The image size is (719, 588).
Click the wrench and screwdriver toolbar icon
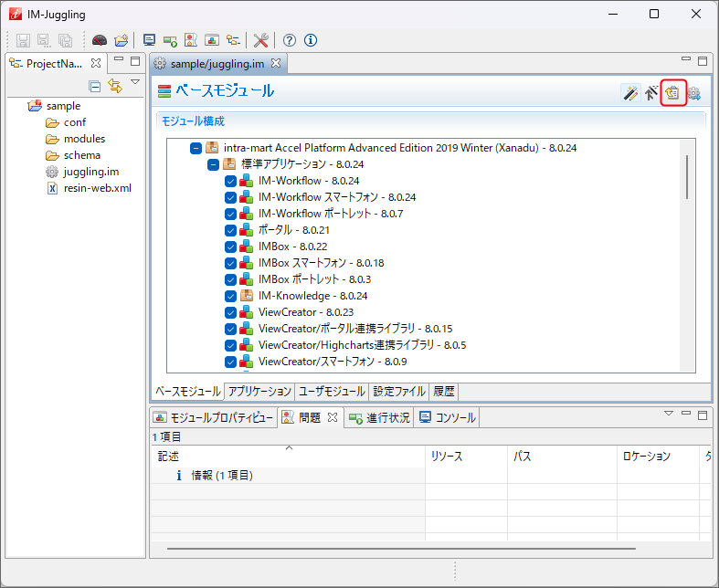pyautogui.click(x=261, y=40)
